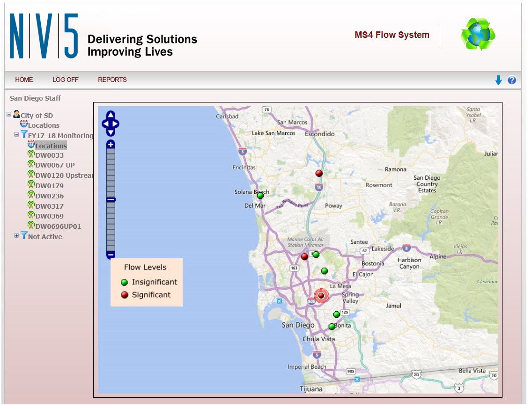Click the highlighted red marker near Spring Valley
Image resolution: width=532 pixels, height=409 pixels.
(321, 295)
